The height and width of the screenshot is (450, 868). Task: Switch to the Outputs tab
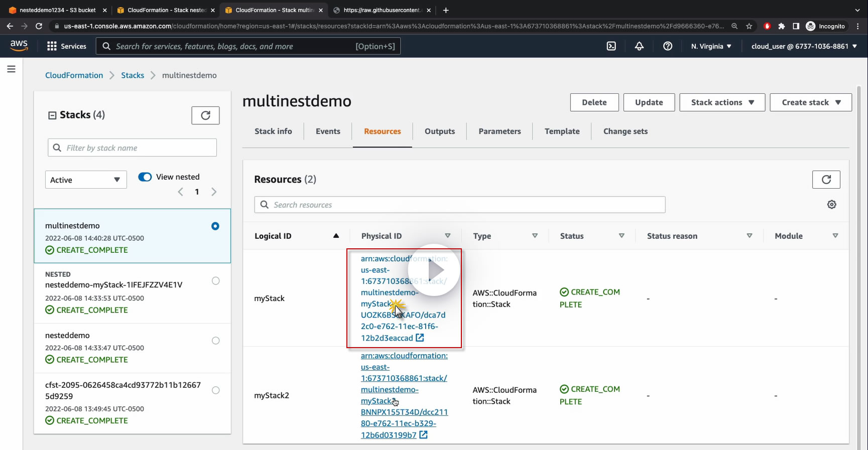[440, 131]
